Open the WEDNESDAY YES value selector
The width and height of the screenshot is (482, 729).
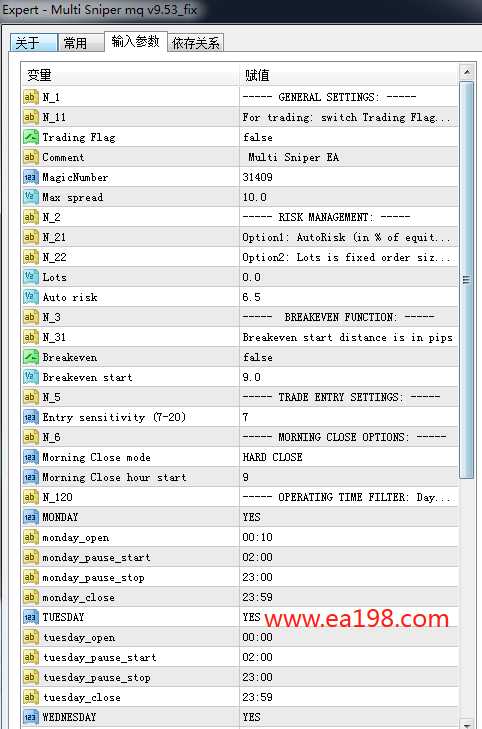click(349, 717)
